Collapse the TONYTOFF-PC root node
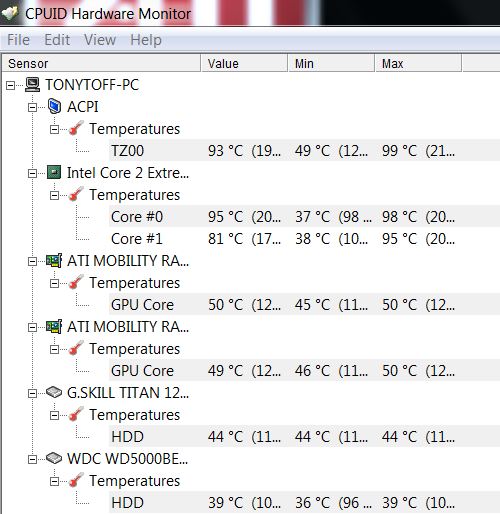500x514 pixels. (11, 85)
